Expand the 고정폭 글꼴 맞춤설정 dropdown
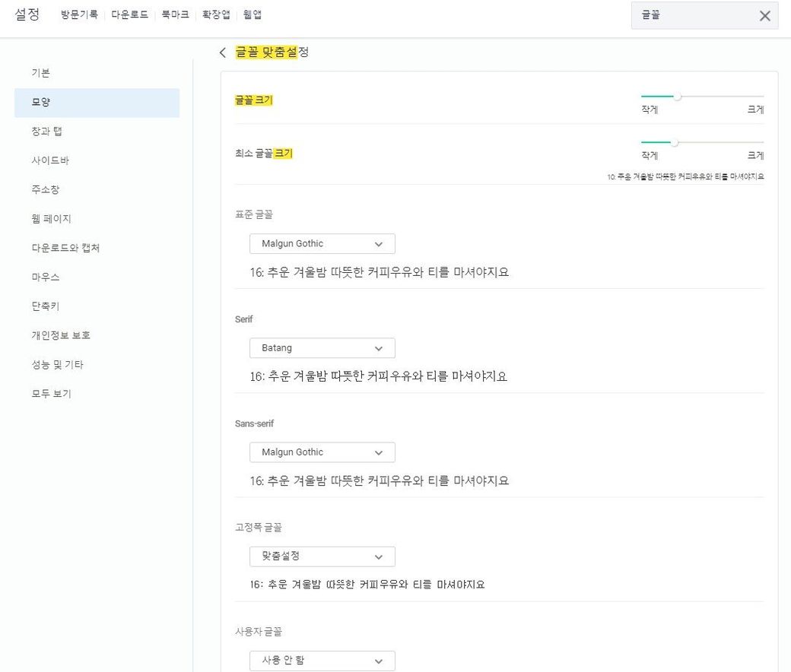 coord(322,556)
